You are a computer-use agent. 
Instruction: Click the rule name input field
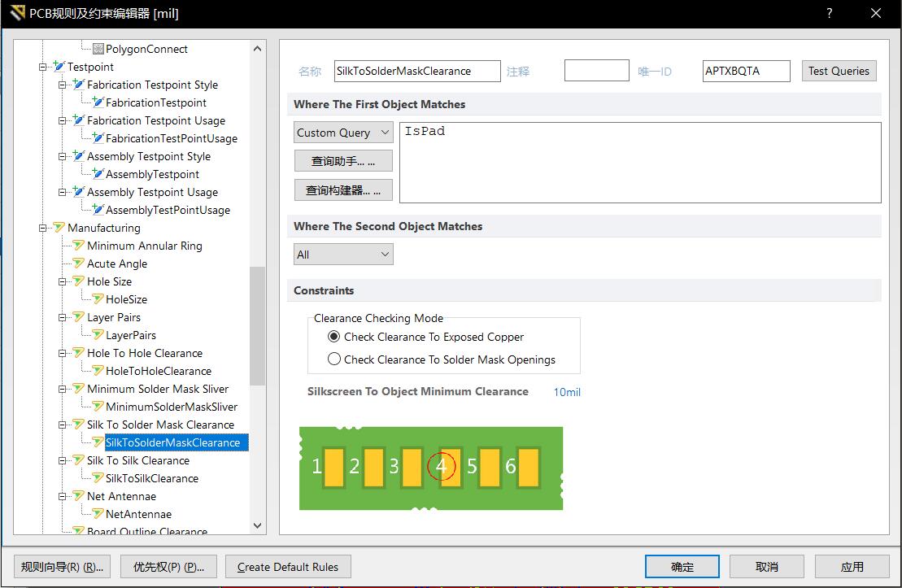click(417, 71)
